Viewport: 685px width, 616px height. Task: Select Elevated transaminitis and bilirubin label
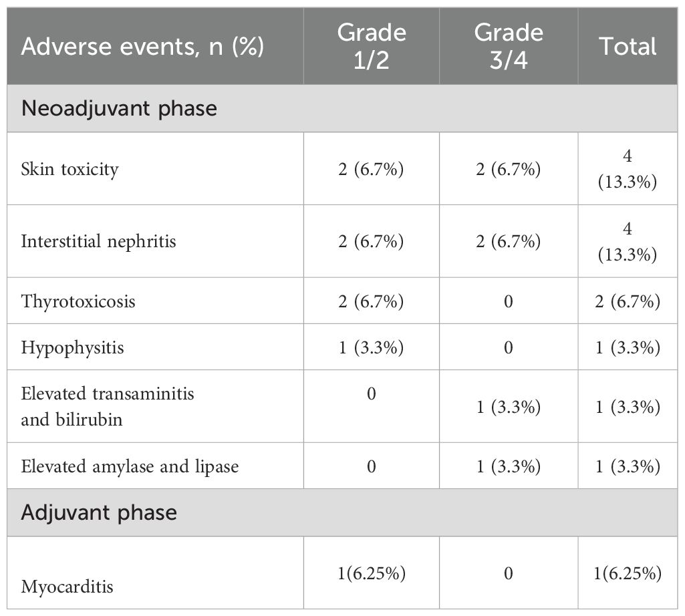coord(108,407)
